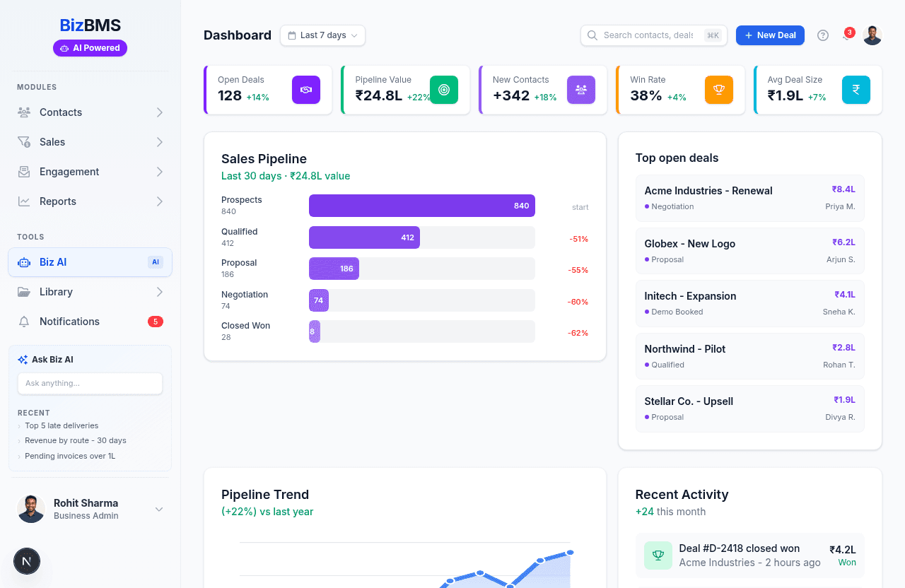905x588 pixels.
Task: Click the Prospects bar in Sales Pipeline
Action: (421, 206)
